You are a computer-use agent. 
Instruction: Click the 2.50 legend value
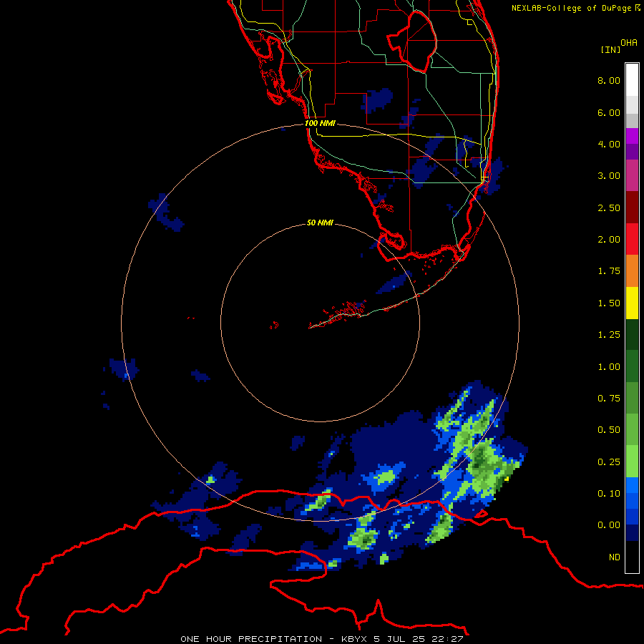tap(609, 208)
